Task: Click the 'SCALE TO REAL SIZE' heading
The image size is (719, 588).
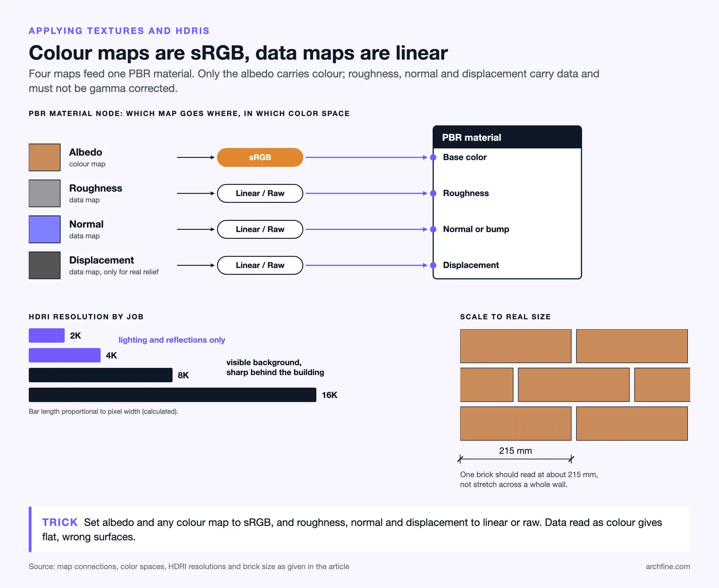Action: 505,316
